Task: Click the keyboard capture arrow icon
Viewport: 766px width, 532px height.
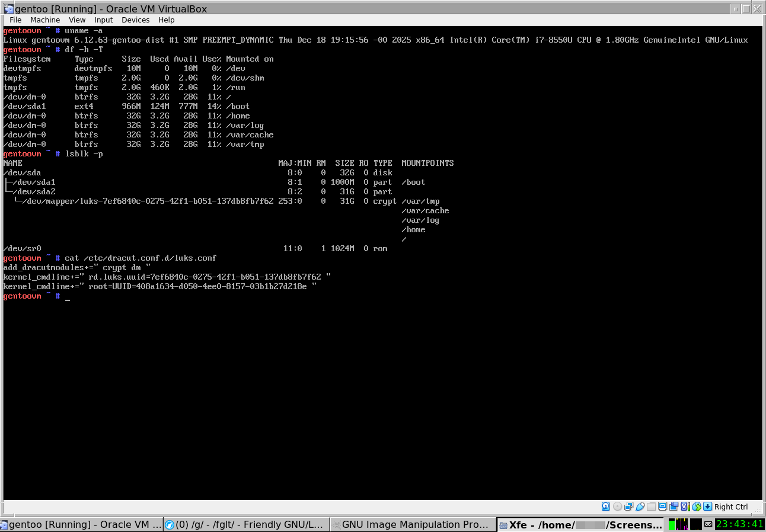Action: [707, 507]
